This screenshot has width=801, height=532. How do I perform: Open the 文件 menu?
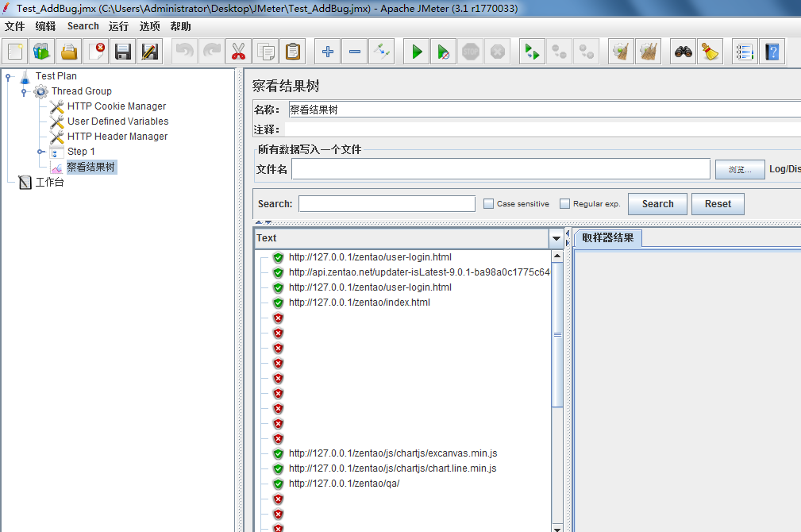click(15, 26)
